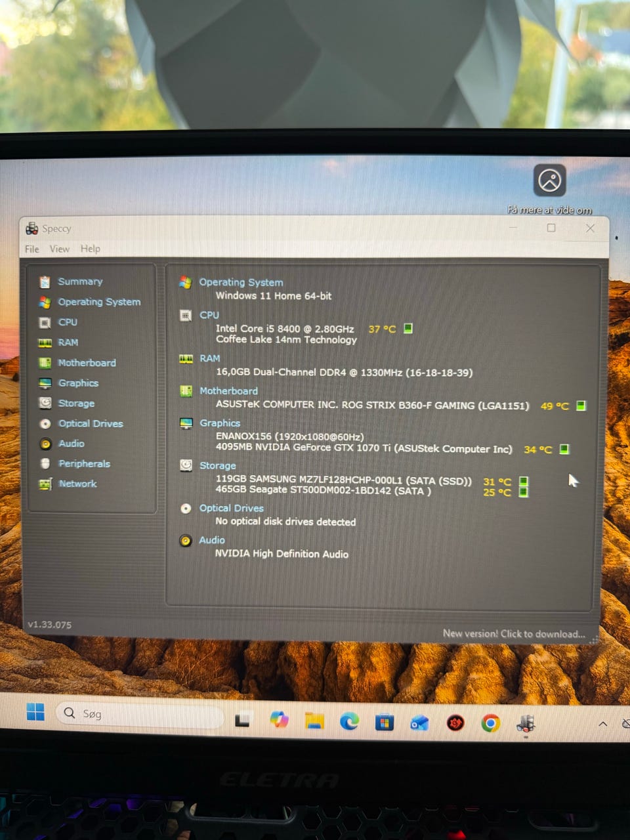Open the File menu in Speccy
Viewport: 630px width, 840px height.
click(31, 249)
